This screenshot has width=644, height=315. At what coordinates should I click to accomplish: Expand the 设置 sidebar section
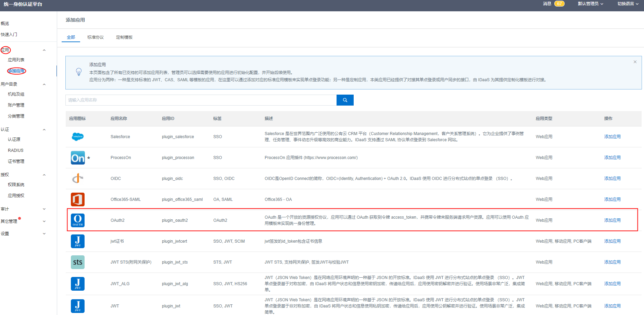point(44,234)
